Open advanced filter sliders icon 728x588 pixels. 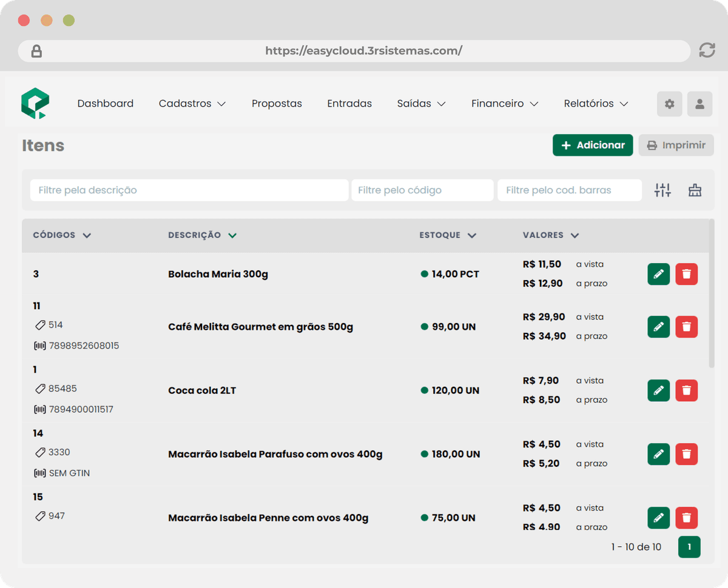pos(662,190)
